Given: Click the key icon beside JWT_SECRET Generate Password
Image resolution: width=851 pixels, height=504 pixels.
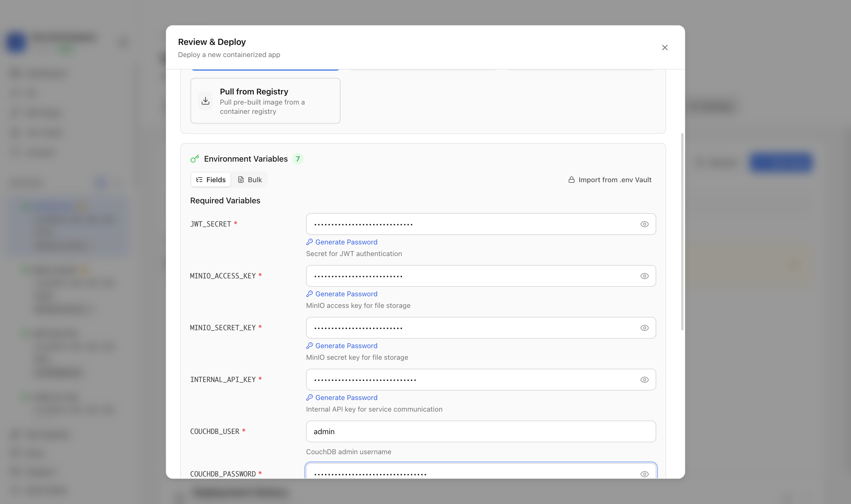Looking at the screenshot, I should click(x=309, y=242).
